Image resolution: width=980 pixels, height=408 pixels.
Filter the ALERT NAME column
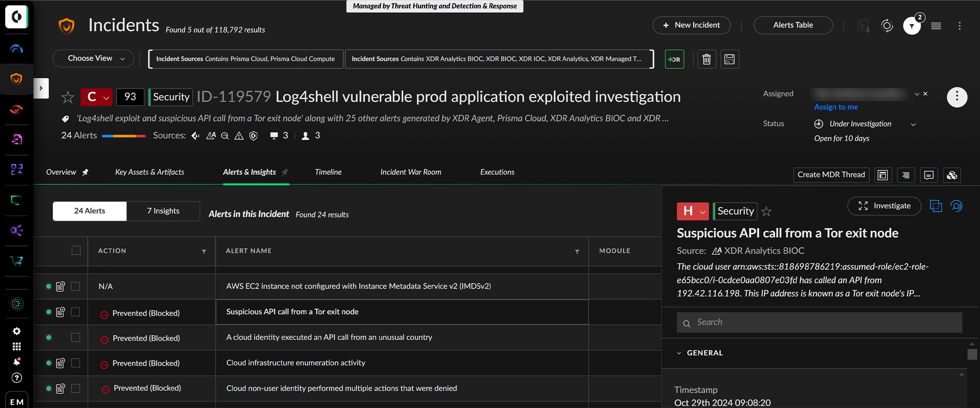[577, 252]
